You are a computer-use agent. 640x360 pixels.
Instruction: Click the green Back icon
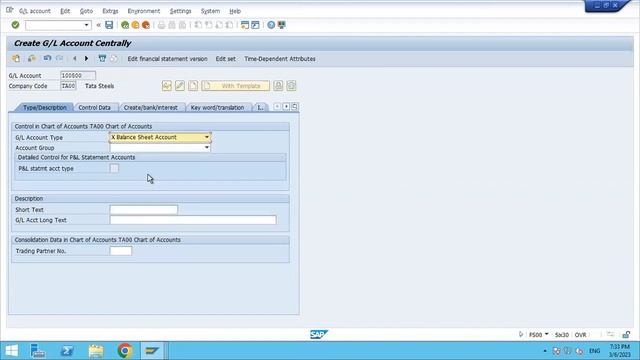[125, 25]
